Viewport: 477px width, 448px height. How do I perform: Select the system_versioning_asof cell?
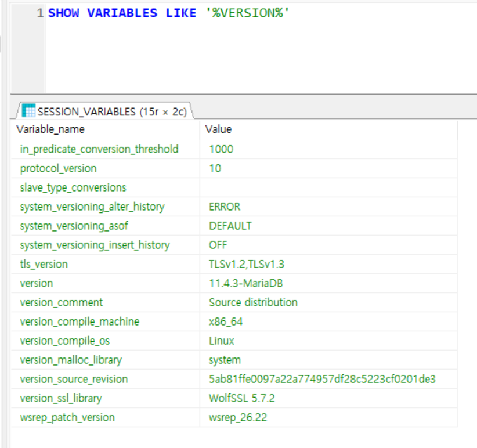[105, 226]
